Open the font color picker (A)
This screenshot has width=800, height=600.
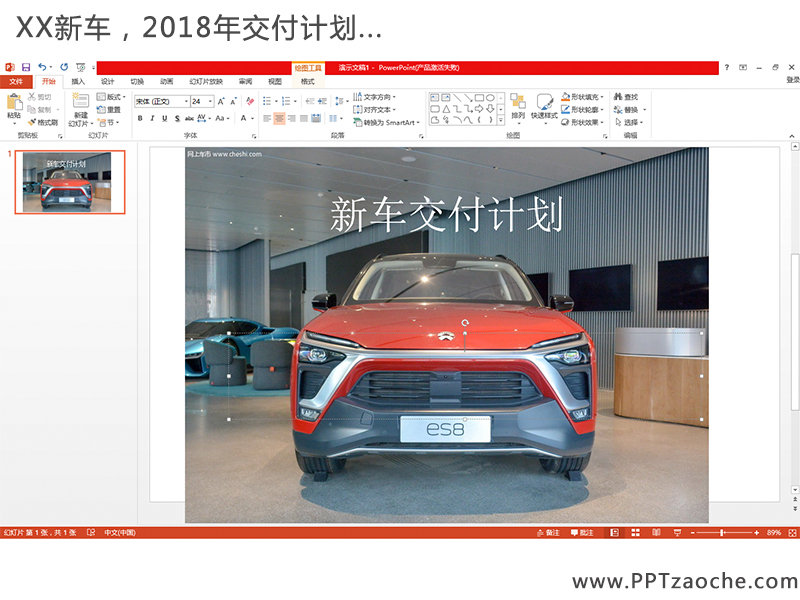tap(246, 118)
